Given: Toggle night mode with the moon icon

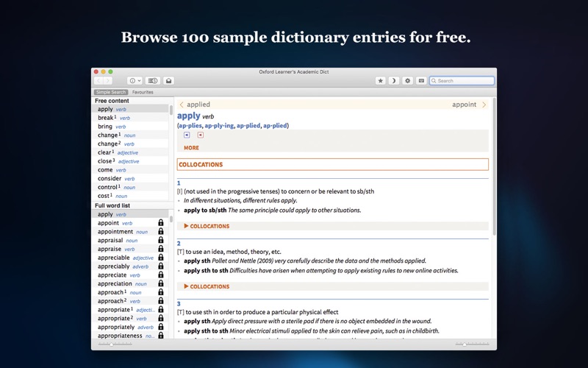Looking at the screenshot, I should [393, 81].
